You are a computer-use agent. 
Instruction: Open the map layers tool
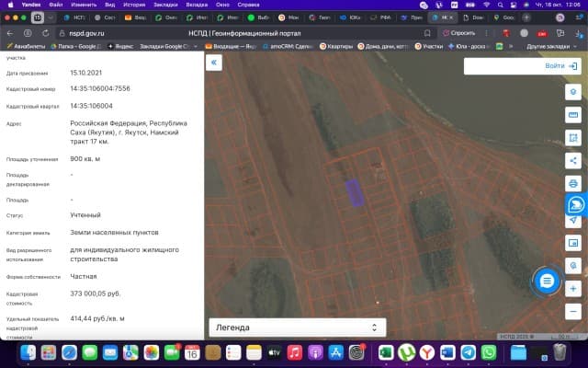573,92
